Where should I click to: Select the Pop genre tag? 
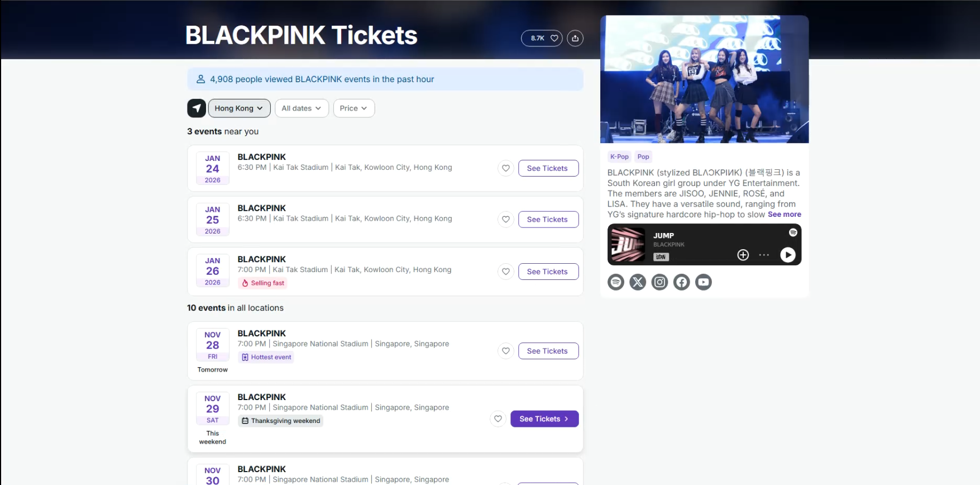(643, 157)
